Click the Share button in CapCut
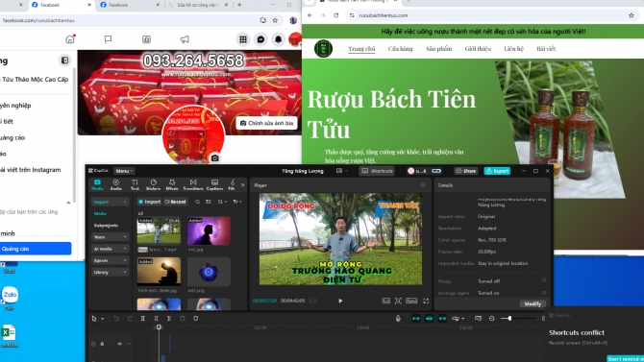The height and width of the screenshot is (362, 644). click(466, 171)
